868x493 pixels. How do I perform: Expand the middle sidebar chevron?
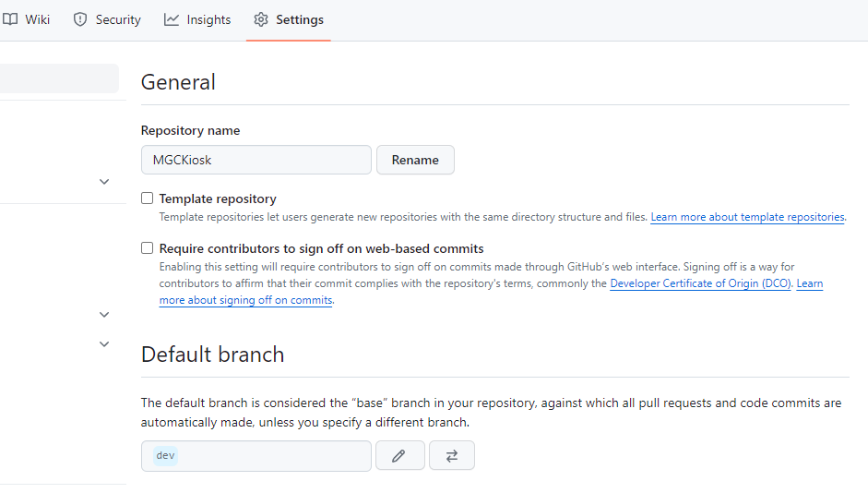tap(104, 315)
